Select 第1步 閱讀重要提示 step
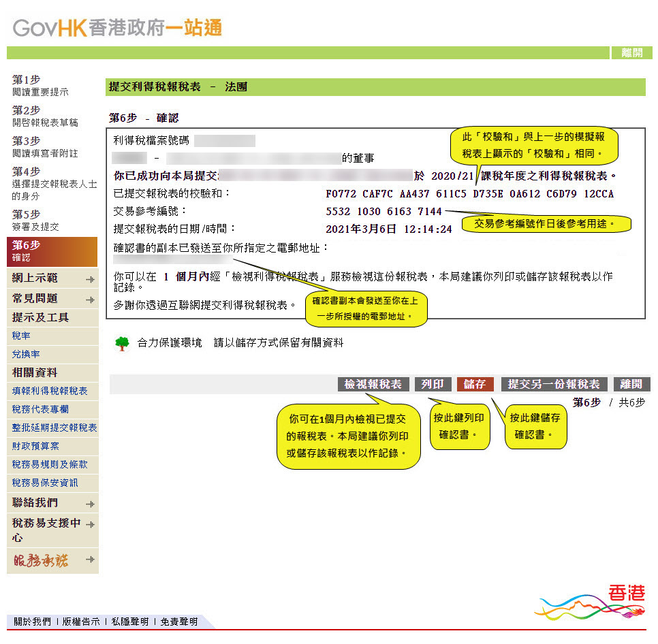This screenshot has width=658, height=644. (x=40, y=86)
